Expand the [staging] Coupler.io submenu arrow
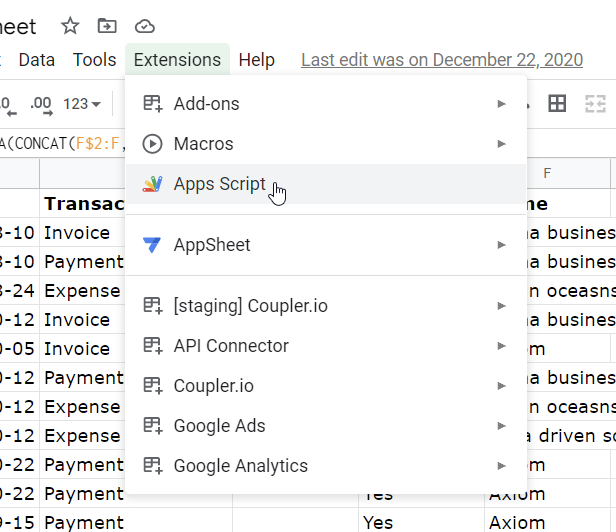This screenshot has height=532, width=616. click(x=501, y=306)
